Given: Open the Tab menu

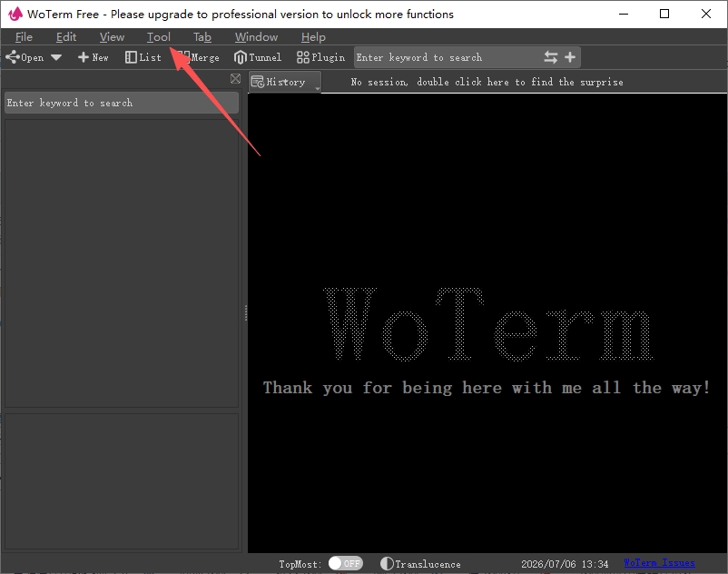Looking at the screenshot, I should coord(202,36).
